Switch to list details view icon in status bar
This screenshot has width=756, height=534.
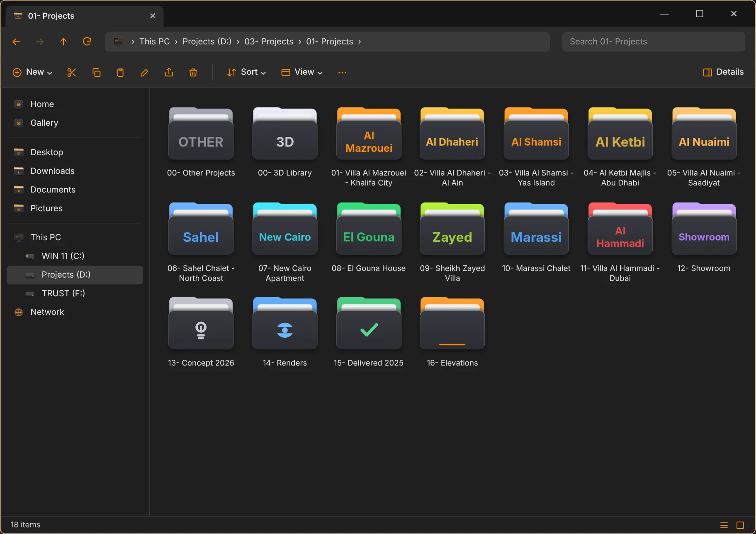(724, 525)
